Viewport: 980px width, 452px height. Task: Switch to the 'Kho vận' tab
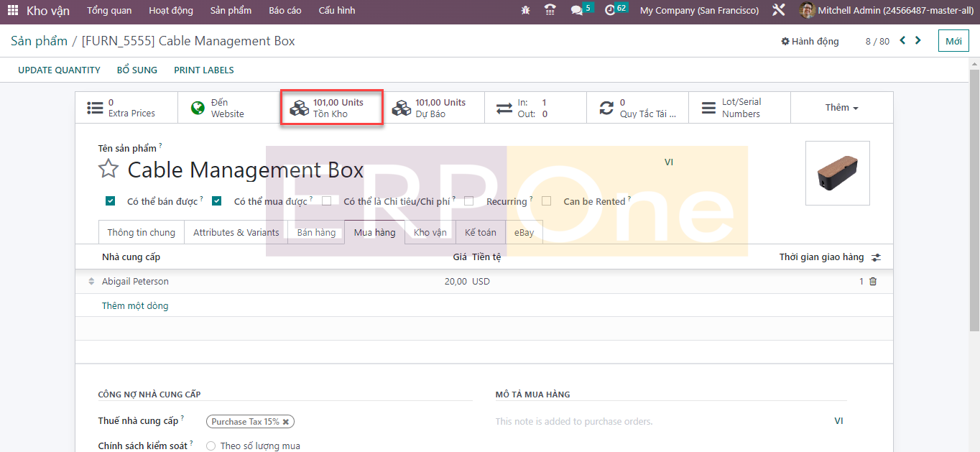pyautogui.click(x=430, y=233)
